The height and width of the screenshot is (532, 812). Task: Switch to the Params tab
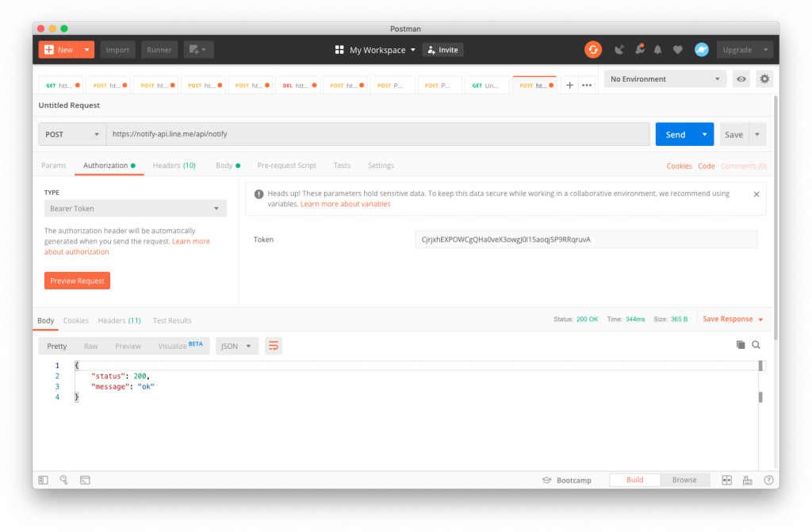[54, 165]
